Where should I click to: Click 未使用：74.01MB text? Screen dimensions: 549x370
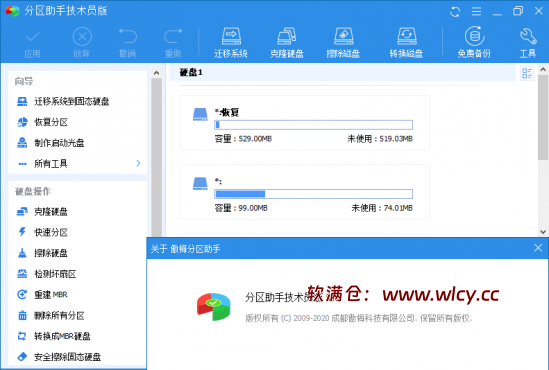coord(382,208)
